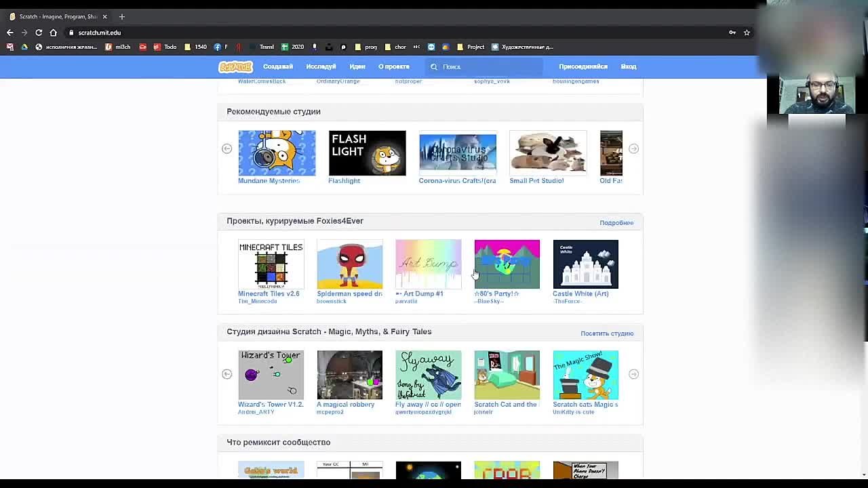The height and width of the screenshot is (488, 868).
Task: Type in the Поиск search field
Action: point(488,66)
